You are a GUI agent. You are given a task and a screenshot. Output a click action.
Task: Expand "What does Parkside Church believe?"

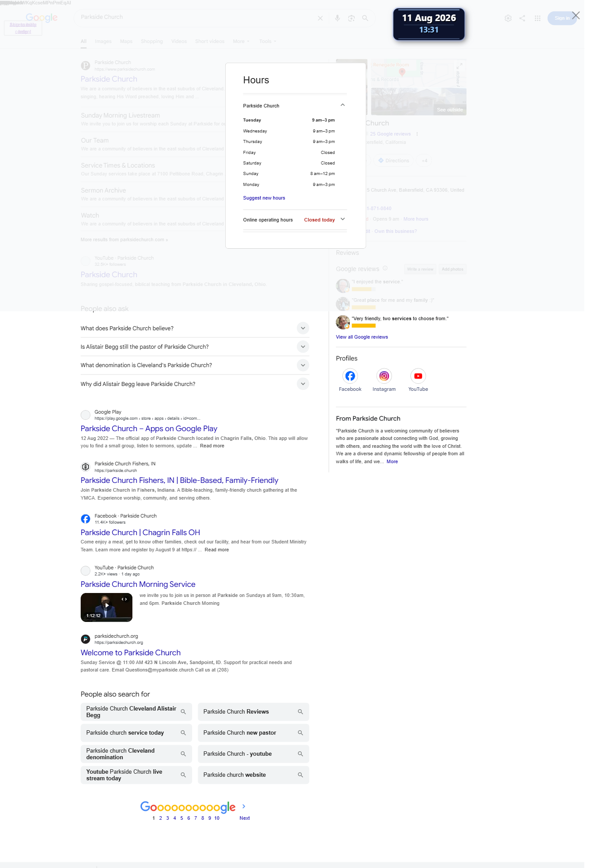pyautogui.click(x=303, y=328)
